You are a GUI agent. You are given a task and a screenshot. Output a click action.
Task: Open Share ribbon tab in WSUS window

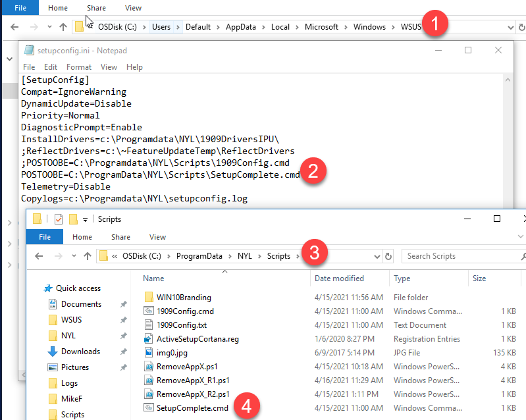pyautogui.click(x=96, y=8)
